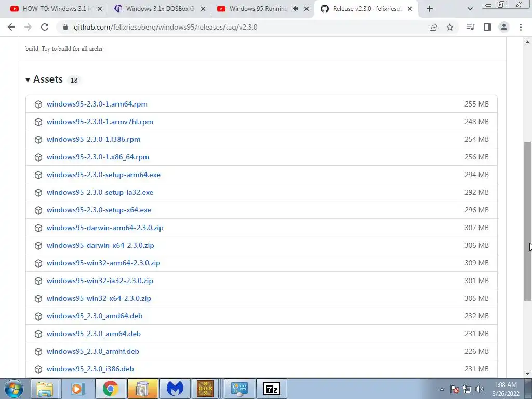This screenshot has width=532, height=399.
Task: Share this page via share icon
Action: click(433, 27)
